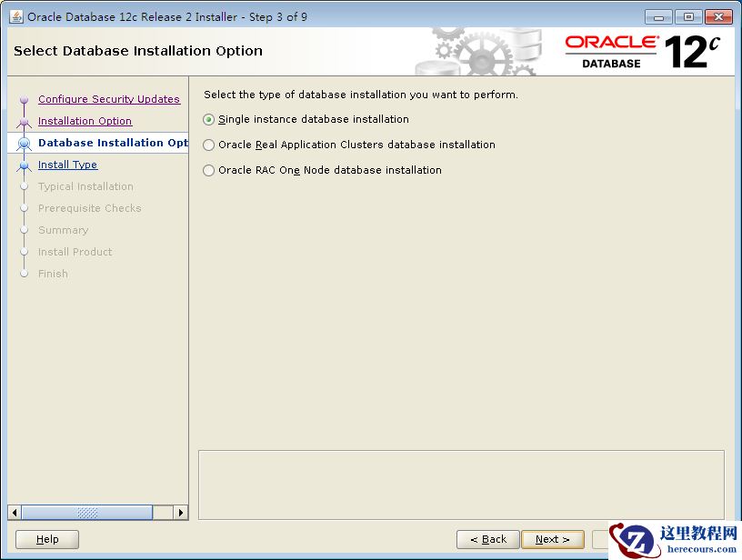The image size is (742, 560).
Task: Maximize the installer window
Action: [x=688, y=17]
